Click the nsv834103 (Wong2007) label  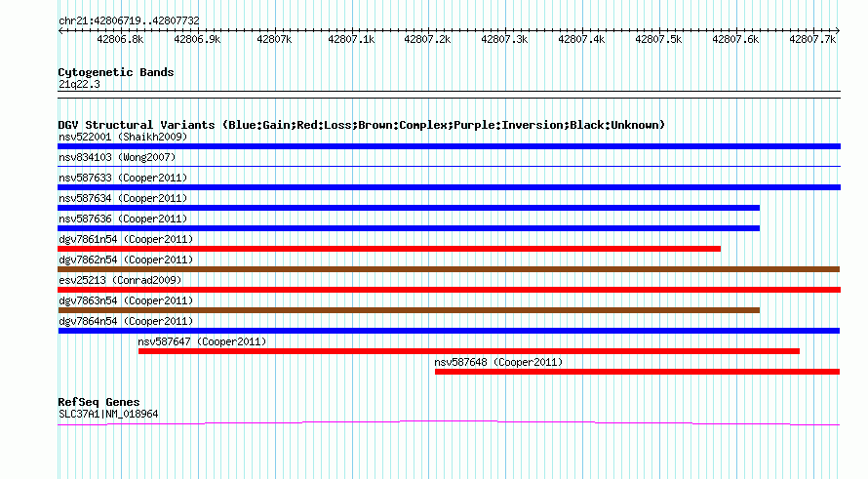[117, 157]
